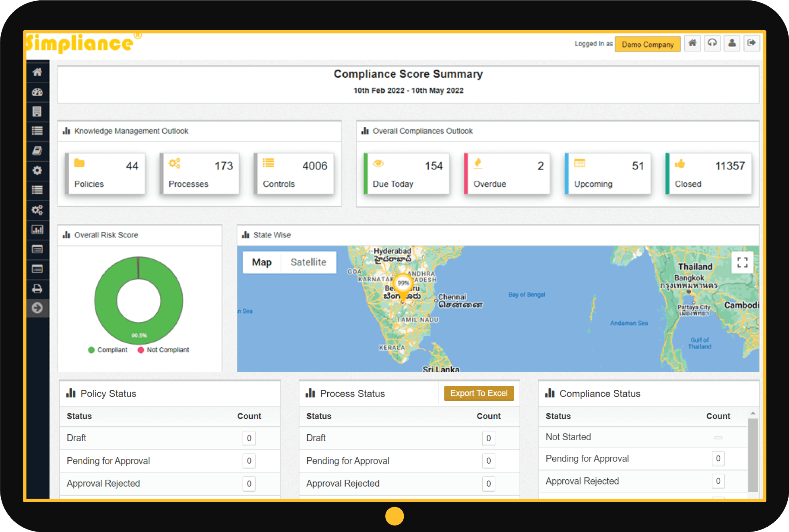
Task: Click the Overall Risk Score chart icon
Action: 66,235
